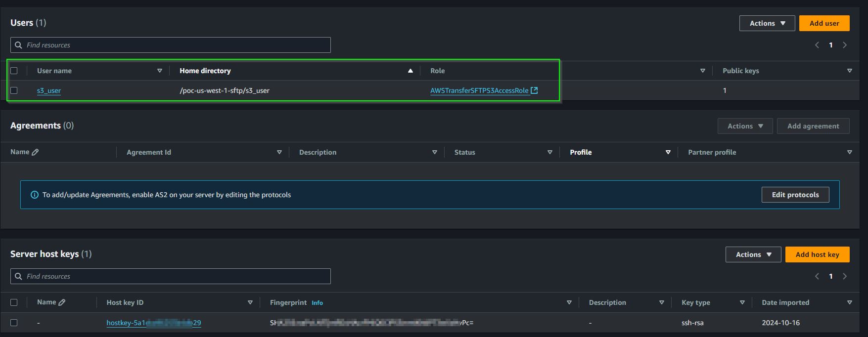Image resolution: width=868 pixels, height=337 pixels.
Task: Click edit pencil beside Agreements Name column
Action: [x=35, y=152]
